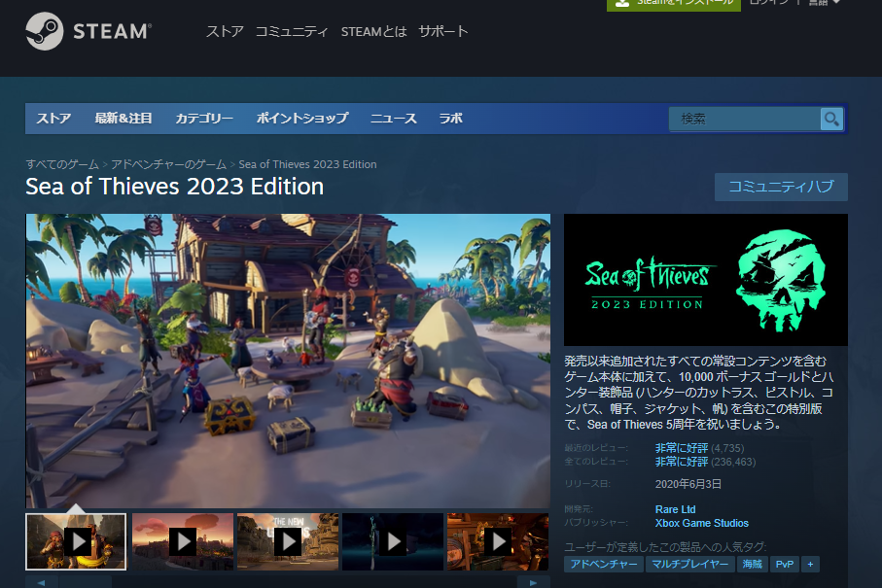Play the first trailer thumbnail
Viewport: 882px width, 588px height.
pyautogui.click(x=76, y=541)
